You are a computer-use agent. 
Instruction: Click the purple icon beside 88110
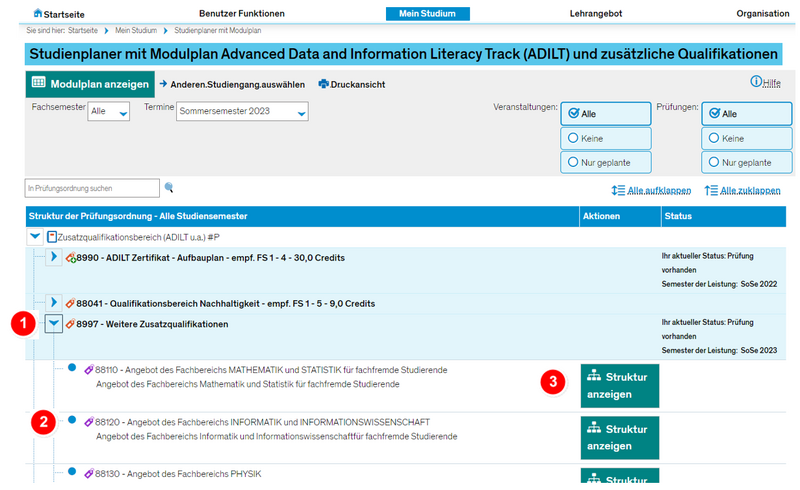(89, 370)
